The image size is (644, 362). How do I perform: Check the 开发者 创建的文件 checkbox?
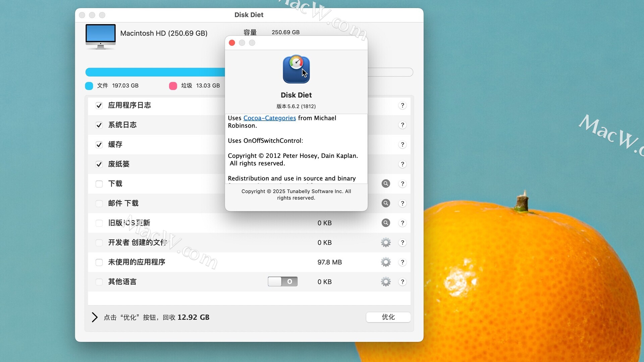pyautogui.click(x=99, y=243)
